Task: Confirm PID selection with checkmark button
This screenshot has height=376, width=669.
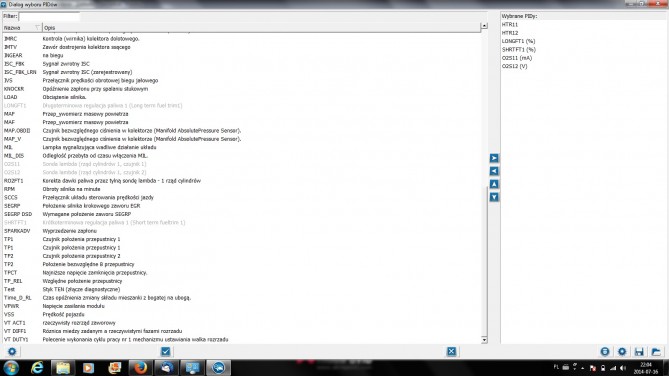Action: coord(166,351)
